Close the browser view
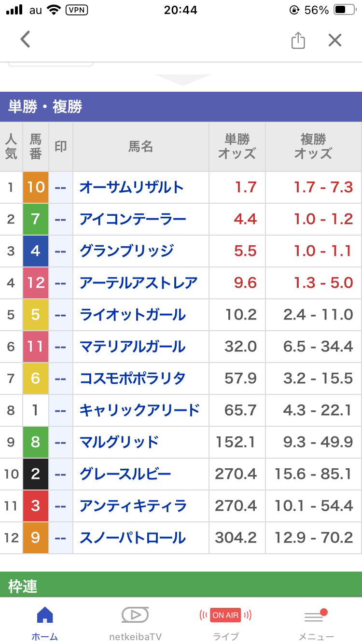362x644 pixels. (x=334, y=40)
